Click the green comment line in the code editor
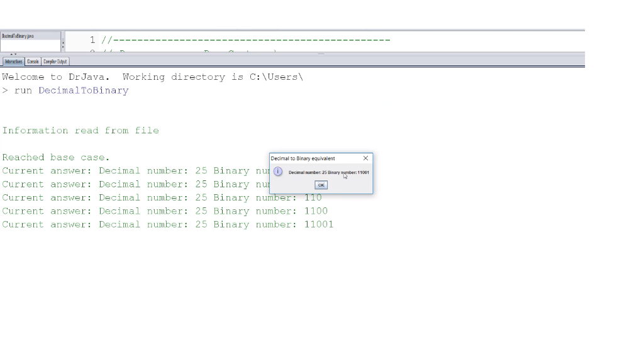Viewport: 644px width, 362px height. point(245,40)
